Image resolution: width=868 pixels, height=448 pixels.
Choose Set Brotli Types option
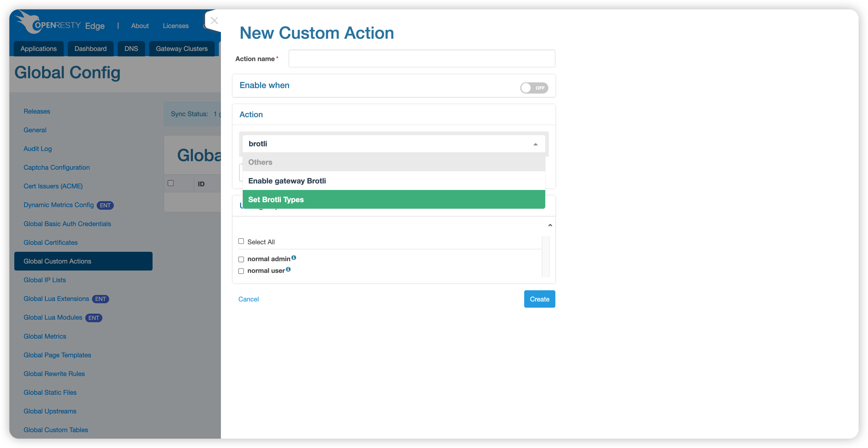(393, 199)
